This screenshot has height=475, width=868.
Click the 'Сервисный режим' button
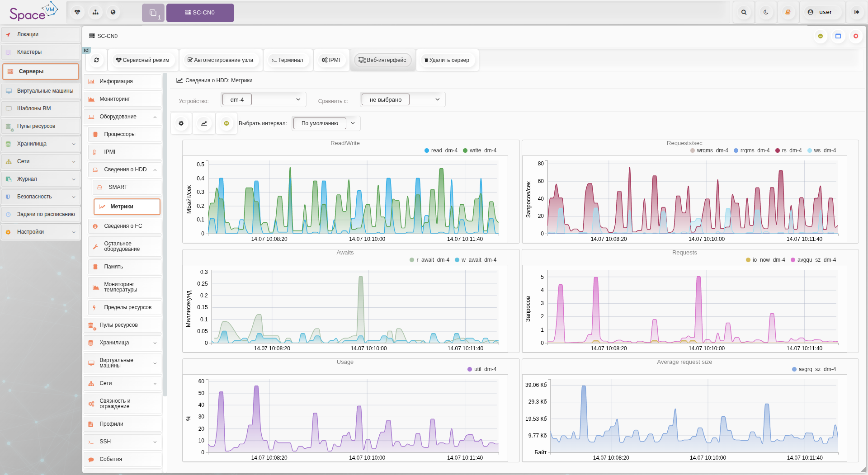click(143, 60)
